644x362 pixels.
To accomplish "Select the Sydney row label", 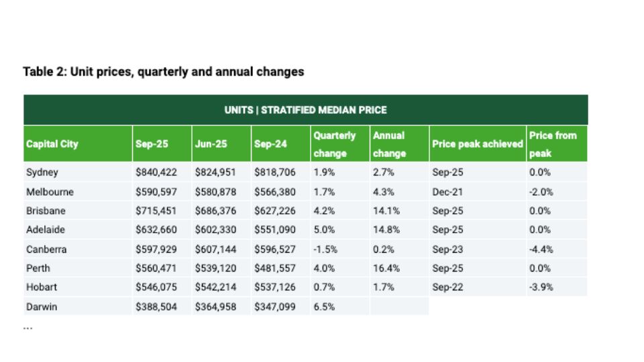I will 42,172.
